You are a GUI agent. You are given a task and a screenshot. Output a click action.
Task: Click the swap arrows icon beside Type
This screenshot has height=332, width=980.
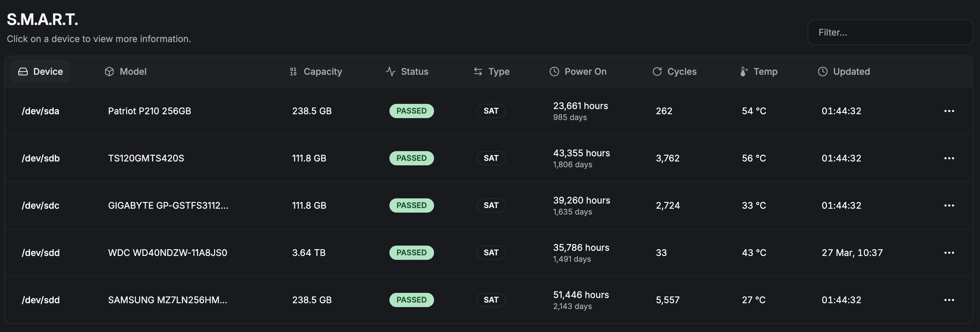[478, 72]
